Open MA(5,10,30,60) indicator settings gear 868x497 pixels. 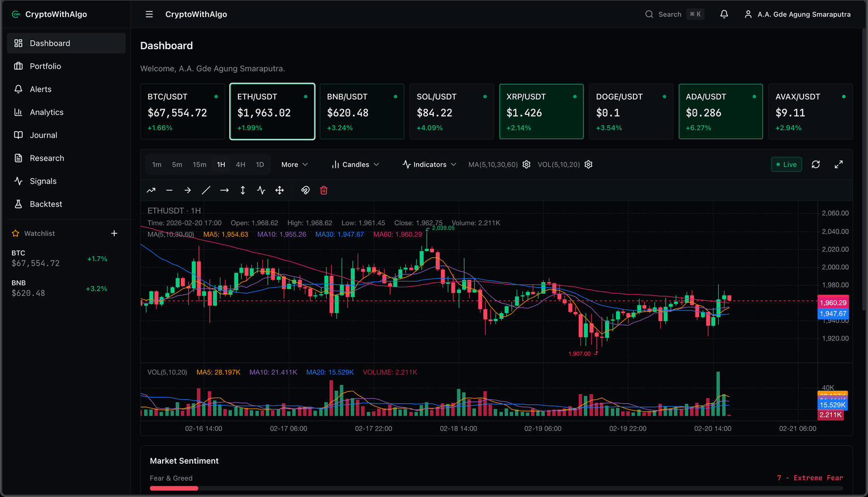pos(526,164)
